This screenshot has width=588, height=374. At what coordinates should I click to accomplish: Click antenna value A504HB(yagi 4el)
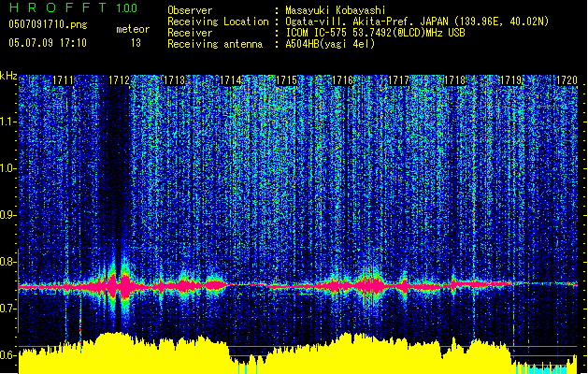tap(330, 44)
